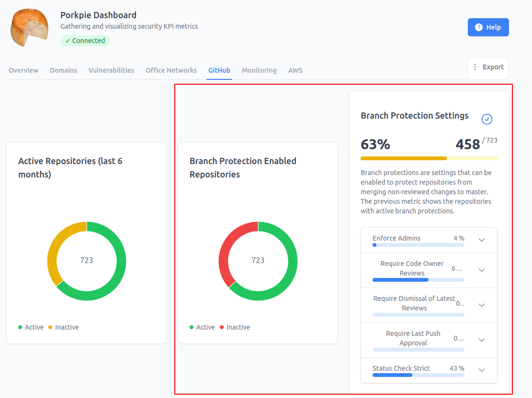Click the Export button
This screenshot has height=398, width=532.
click(488, 67)
